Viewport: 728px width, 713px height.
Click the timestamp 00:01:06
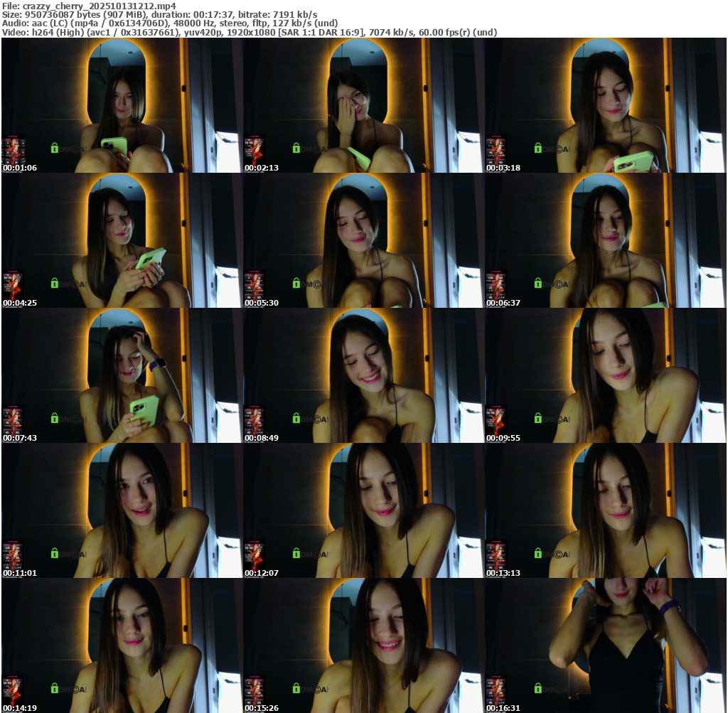click(x=19, y=168)
